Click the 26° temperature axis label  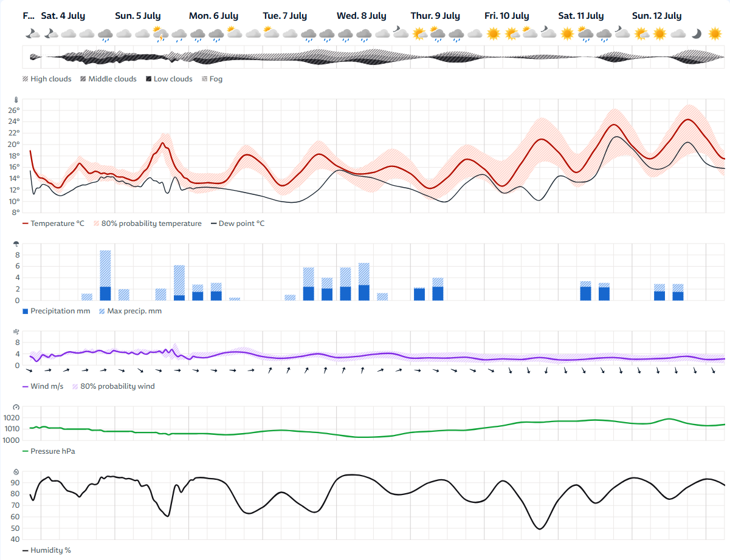15,110
